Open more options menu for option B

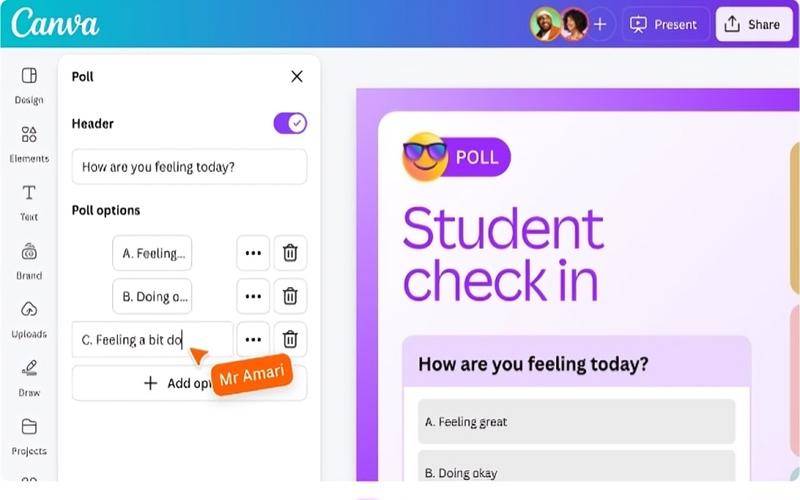(253, 296)
